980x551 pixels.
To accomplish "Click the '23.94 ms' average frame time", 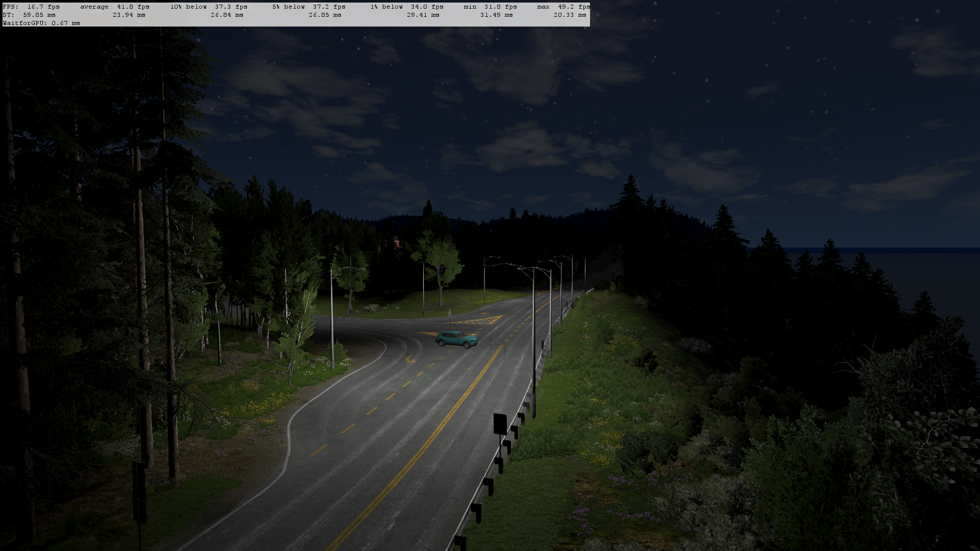I will 129,15.
